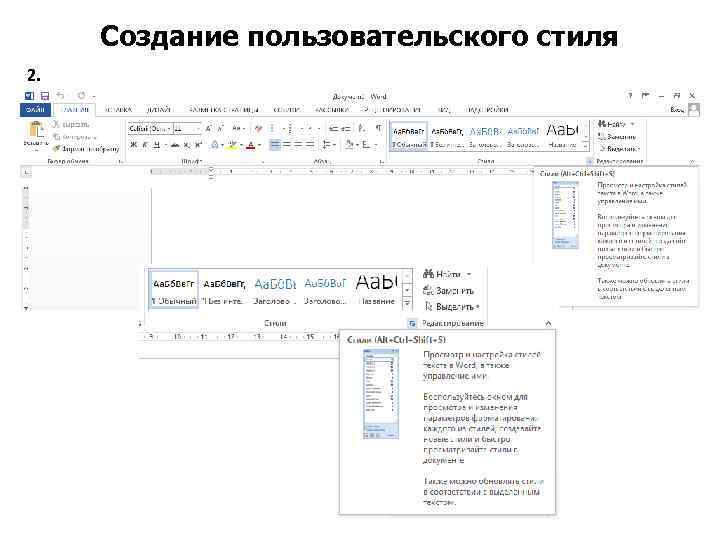Click the Help question mark in title bar
Viewport: 720px width, 540px height.
click(630, 96)
